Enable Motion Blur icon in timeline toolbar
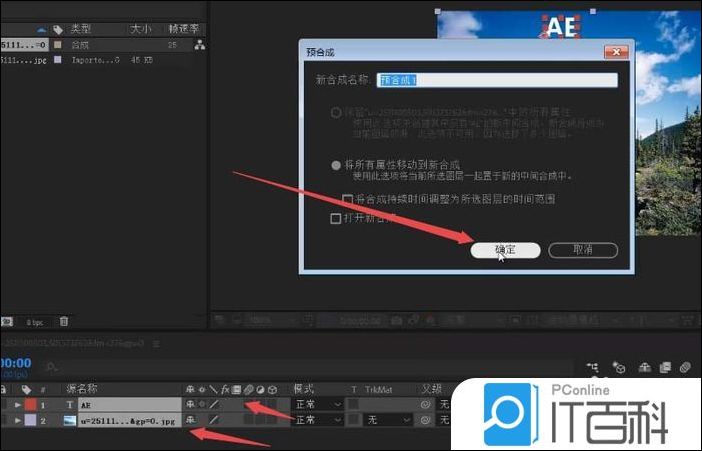 pyautogui.click(x=685, y=368)
